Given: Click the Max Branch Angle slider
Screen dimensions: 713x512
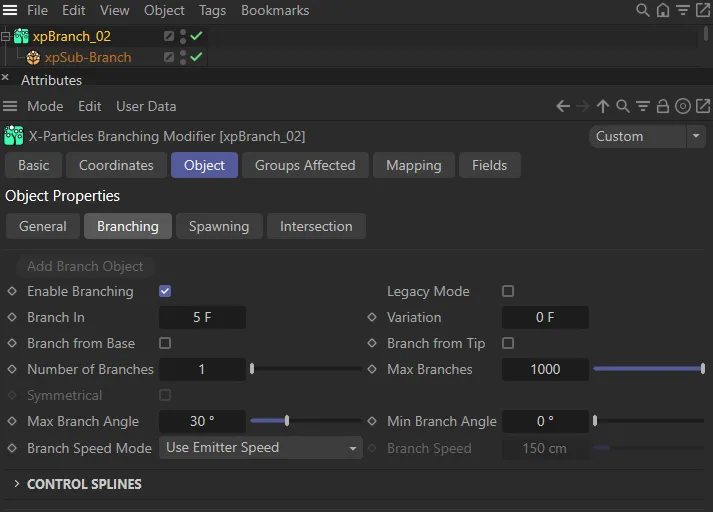Looking at the screenshot, I should tap(306, 421).
